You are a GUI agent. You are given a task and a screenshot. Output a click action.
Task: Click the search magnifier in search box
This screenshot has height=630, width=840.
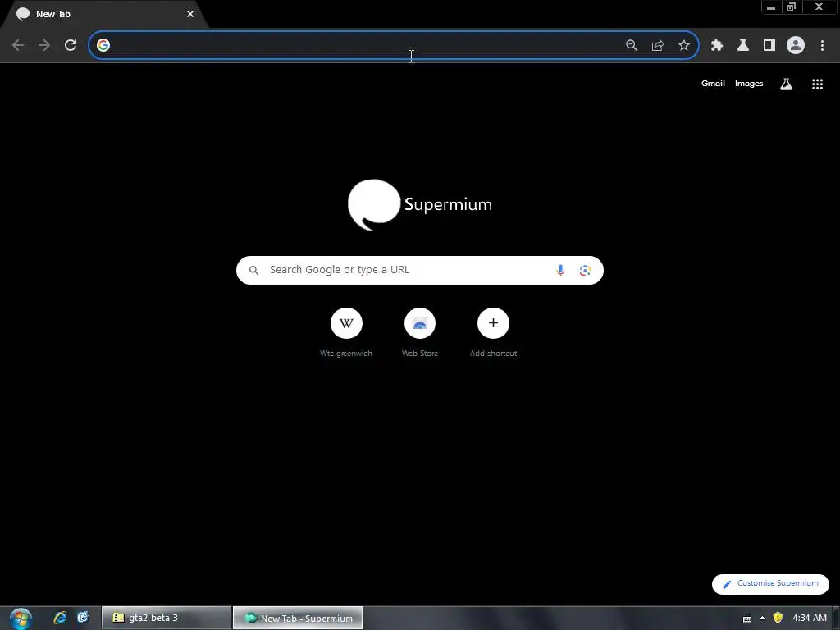254,271
